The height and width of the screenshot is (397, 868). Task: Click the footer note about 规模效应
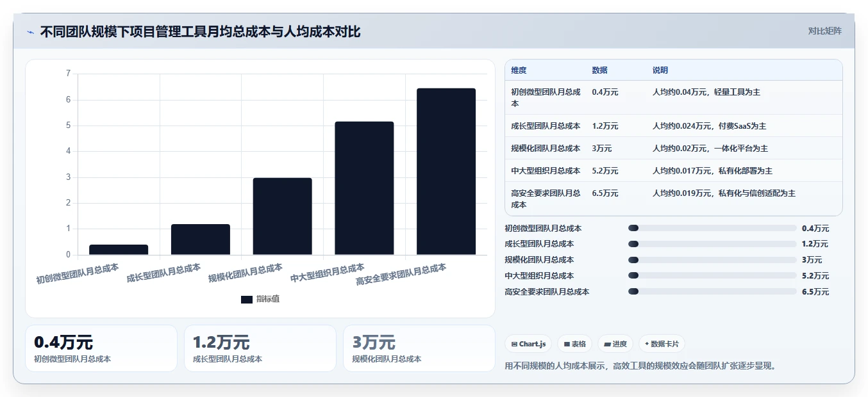(x=641, y=366)
